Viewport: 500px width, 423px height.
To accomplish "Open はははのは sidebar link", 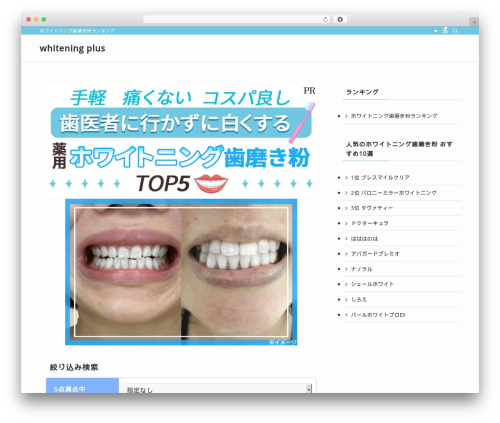I will [364, 239].
